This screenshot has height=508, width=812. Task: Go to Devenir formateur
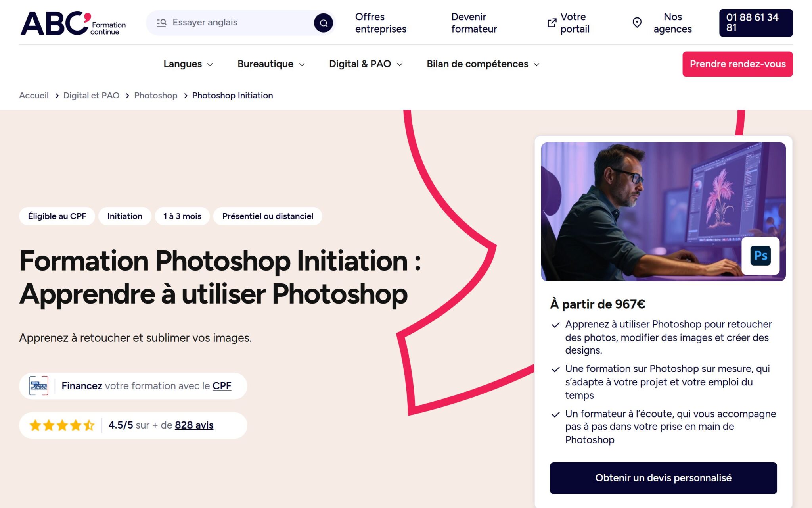[474, 23]
